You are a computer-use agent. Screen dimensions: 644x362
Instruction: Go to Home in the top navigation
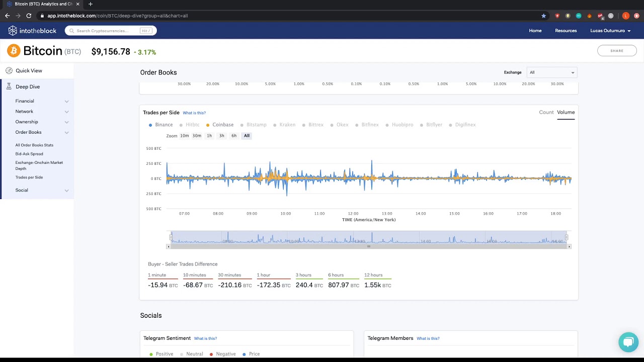tap(535, 31)
